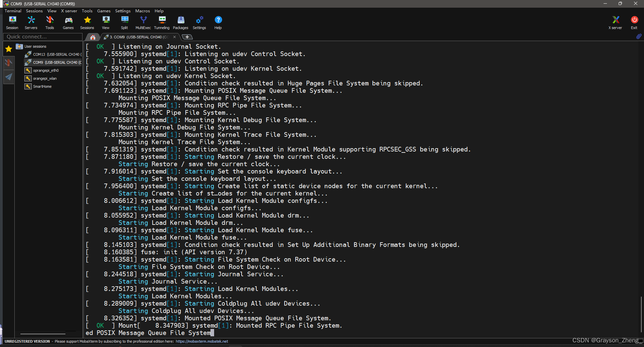Open the Session toolbar button
644x347 pixels.
click(12, 23)
